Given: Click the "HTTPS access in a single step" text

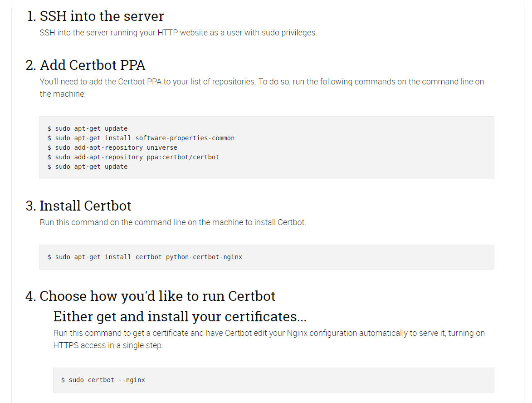Looking at the screenshot, I should click(x=108, y=345).
